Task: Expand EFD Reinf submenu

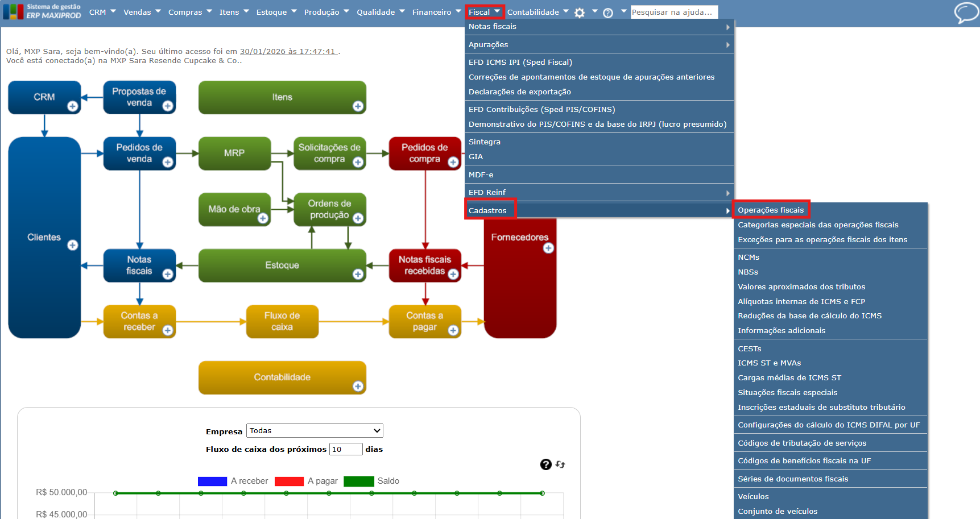Action: click(599, 193)
